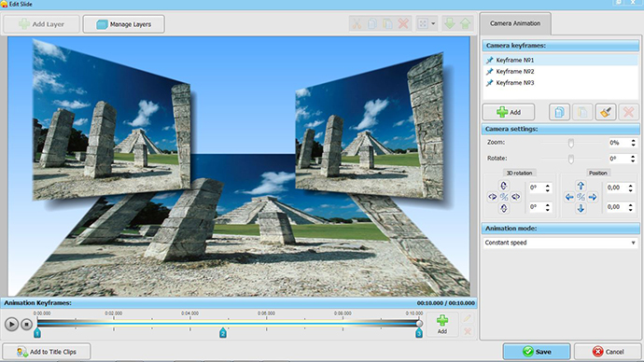Image resolution: width=644 pixels, height=362 pixels.
Task: Click the fit-to-frame alignment icon
Action: point(423,24)
